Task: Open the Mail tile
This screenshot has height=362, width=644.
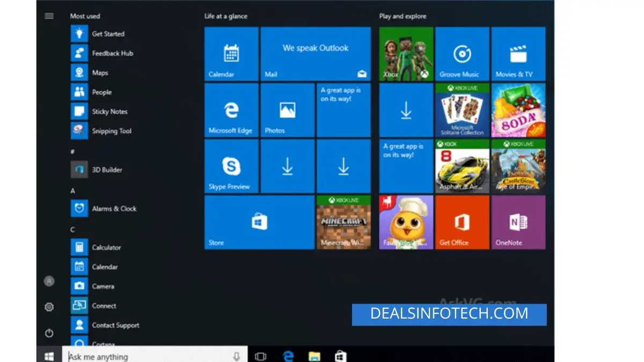Action: click(316, 54)
